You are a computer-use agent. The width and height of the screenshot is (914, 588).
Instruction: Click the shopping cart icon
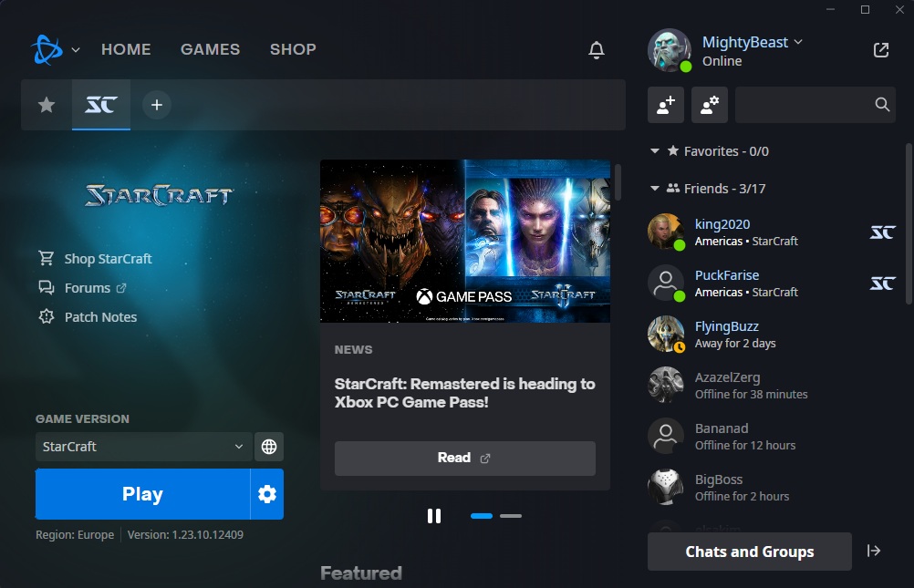46,258
